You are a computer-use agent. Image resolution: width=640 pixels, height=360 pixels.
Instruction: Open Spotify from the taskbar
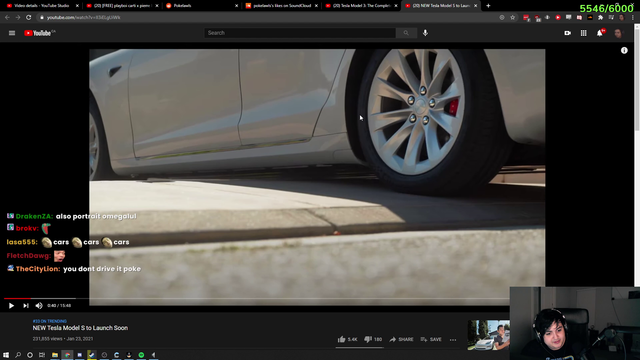point(141,355)
